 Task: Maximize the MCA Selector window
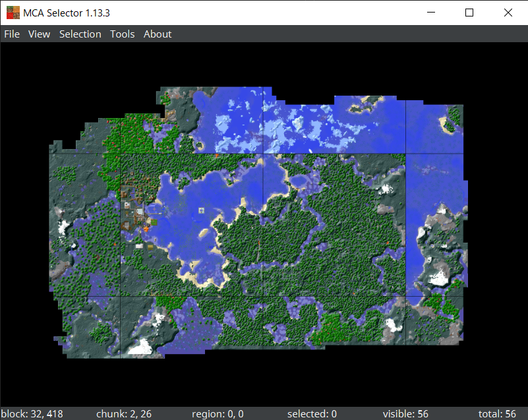(x=469, y=13)
